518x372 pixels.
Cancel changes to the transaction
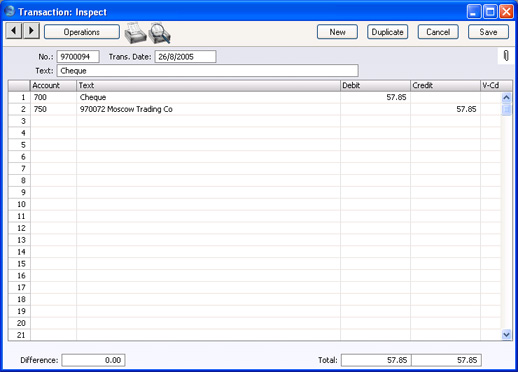438,32
